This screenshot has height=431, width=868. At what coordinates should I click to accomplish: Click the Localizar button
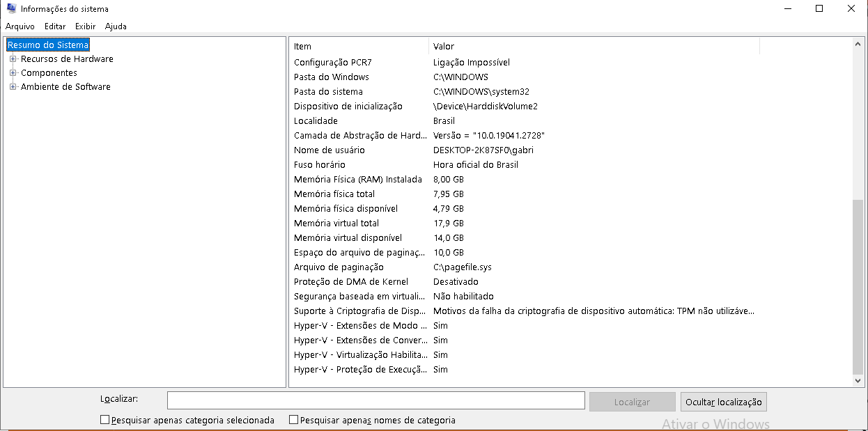[x=633, y=402]
